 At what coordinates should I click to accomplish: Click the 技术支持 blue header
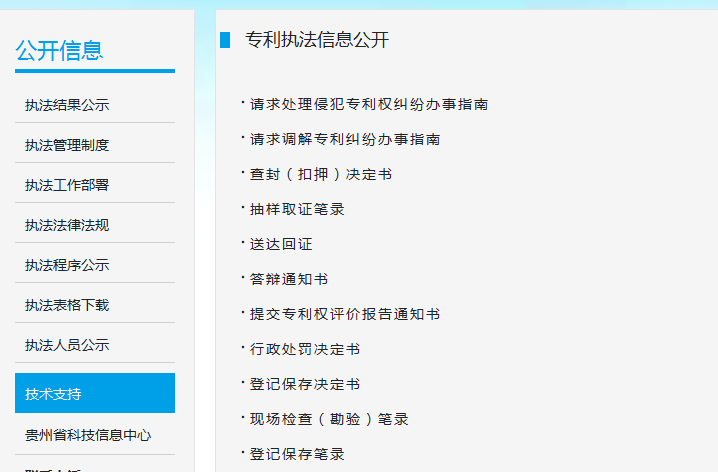(94, 393)
